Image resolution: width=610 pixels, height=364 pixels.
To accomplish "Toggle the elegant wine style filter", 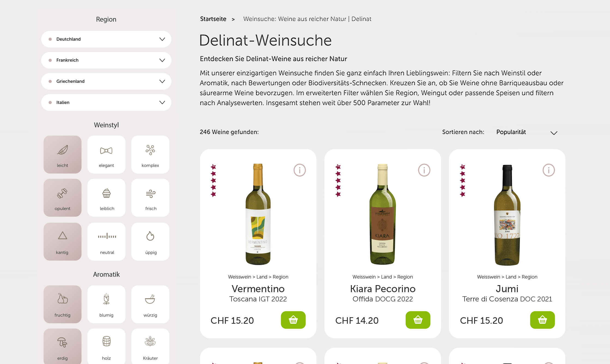I will 106,155.
